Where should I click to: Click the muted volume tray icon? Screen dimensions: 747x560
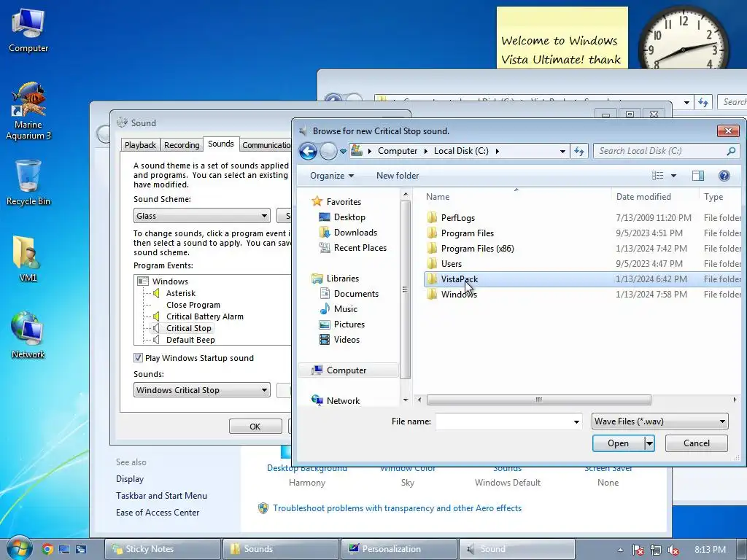pyautogui.click(x=673, y=550)
